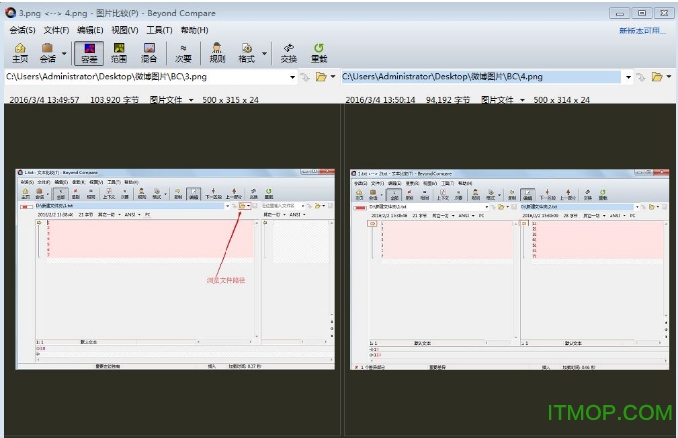Toggle the 混合 (Blend) view mode

[x=149, y=52]
